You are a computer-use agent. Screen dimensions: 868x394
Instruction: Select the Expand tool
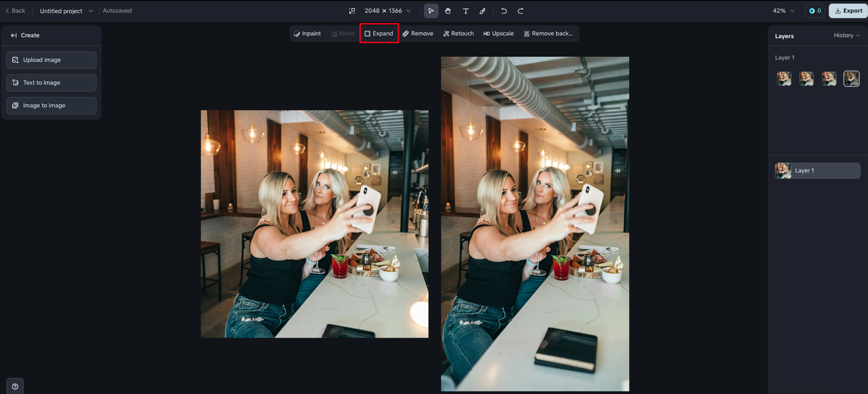pos(379,33)
